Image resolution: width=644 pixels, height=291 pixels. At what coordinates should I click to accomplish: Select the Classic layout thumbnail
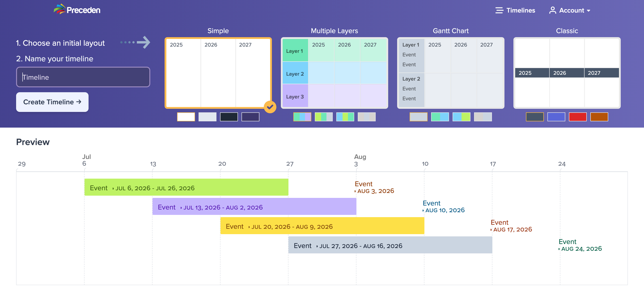(567, 73)
